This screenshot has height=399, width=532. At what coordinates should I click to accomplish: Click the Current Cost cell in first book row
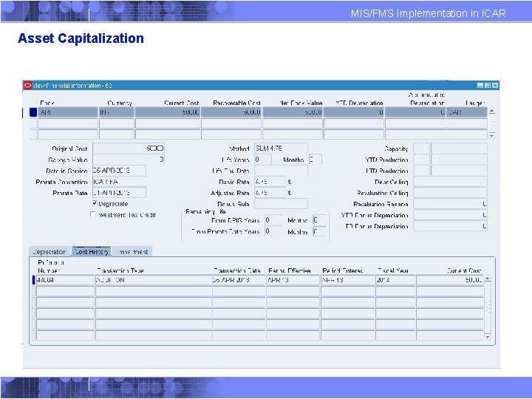coord(168,112)
